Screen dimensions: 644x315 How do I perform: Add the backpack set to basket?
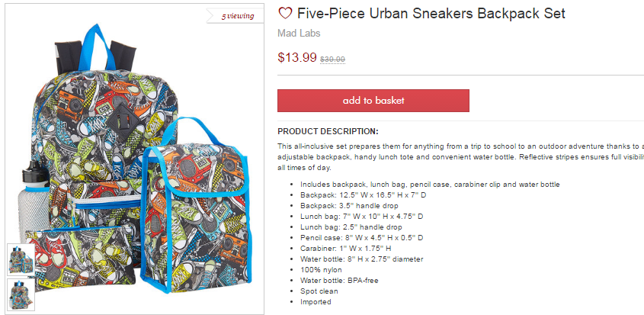373,101
